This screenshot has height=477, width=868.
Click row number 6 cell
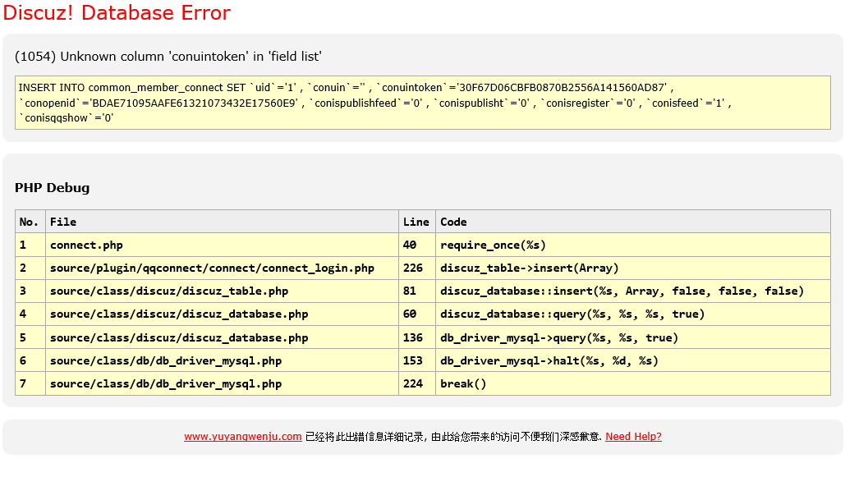30,360
